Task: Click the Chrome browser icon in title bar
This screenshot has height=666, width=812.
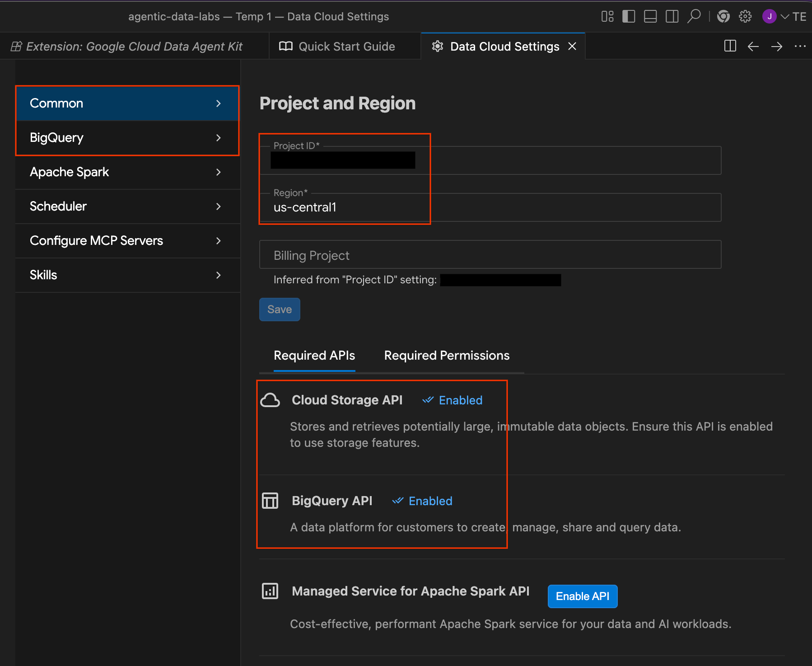Action: pyautogui.click(x=723, y=17)
